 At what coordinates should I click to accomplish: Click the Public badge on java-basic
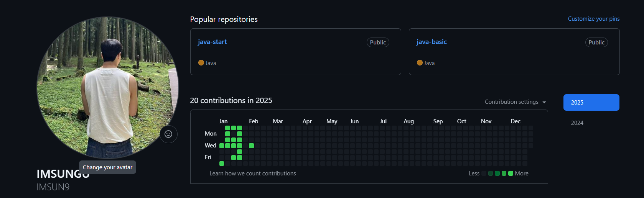pyautogui.click(x=596, y=43)
